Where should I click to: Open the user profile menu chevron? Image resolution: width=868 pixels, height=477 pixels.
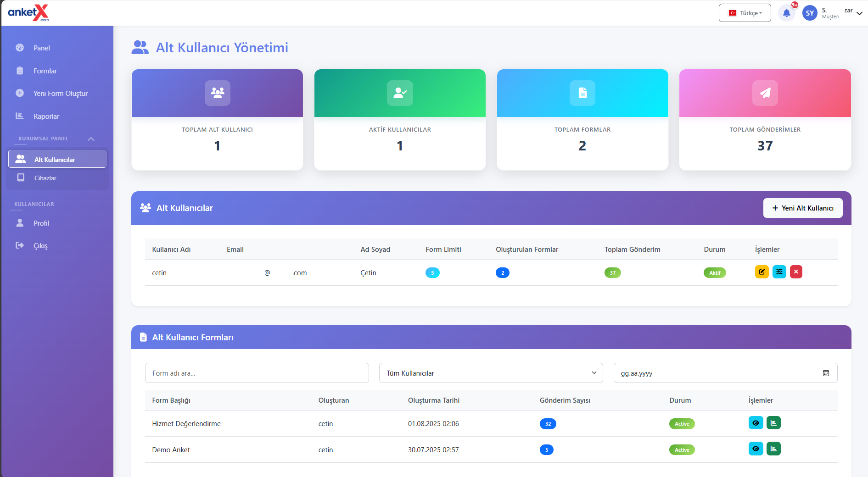(x=859, y=13)
